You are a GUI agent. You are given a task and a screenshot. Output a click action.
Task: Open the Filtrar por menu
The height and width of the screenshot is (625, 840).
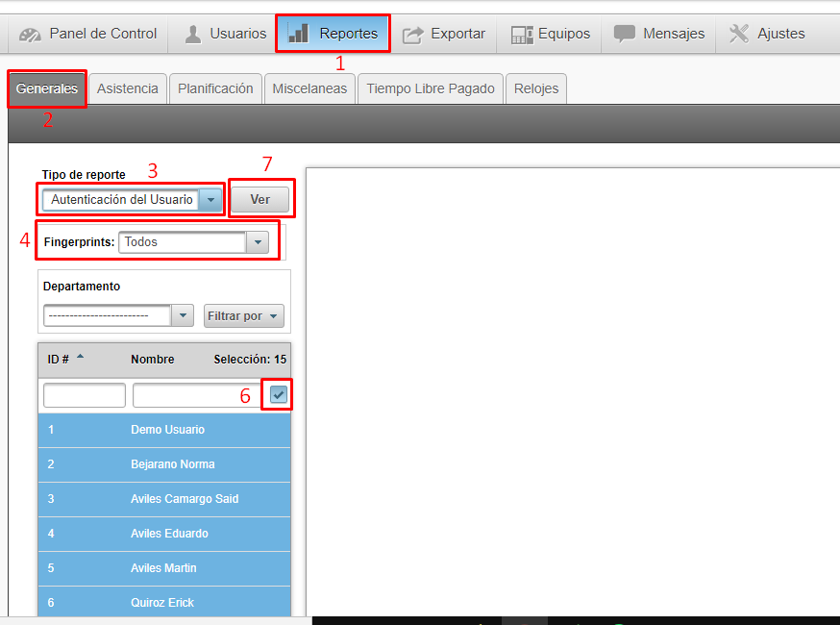click(x=243, y=315)
